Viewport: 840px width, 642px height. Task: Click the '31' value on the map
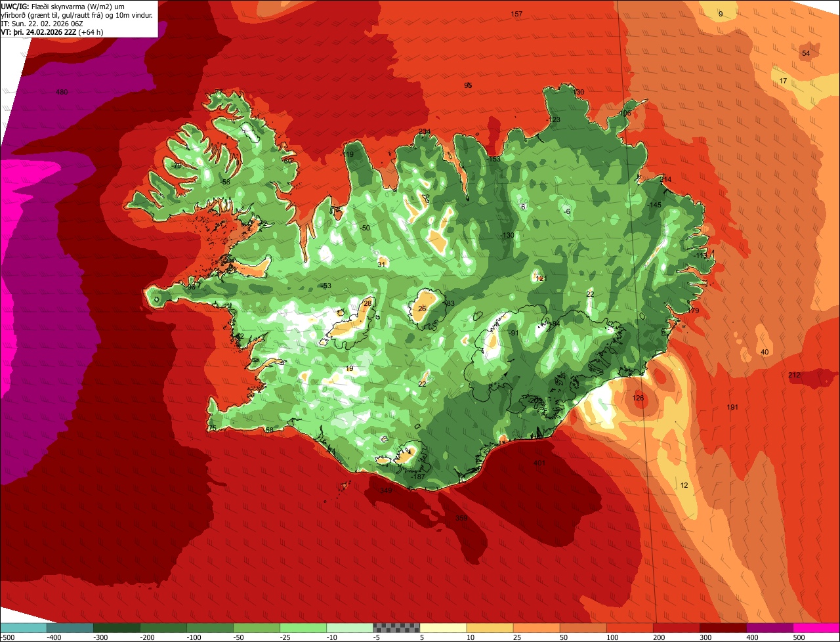381,265
